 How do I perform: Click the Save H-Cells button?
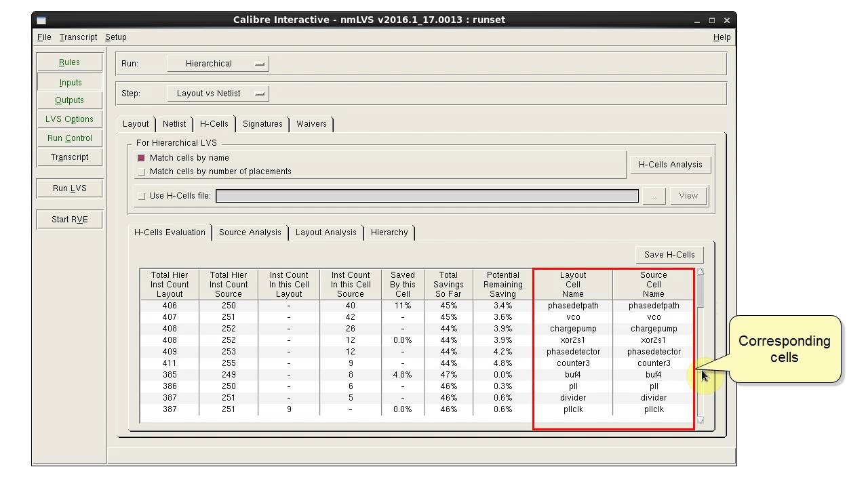click(x=669, y=255)
